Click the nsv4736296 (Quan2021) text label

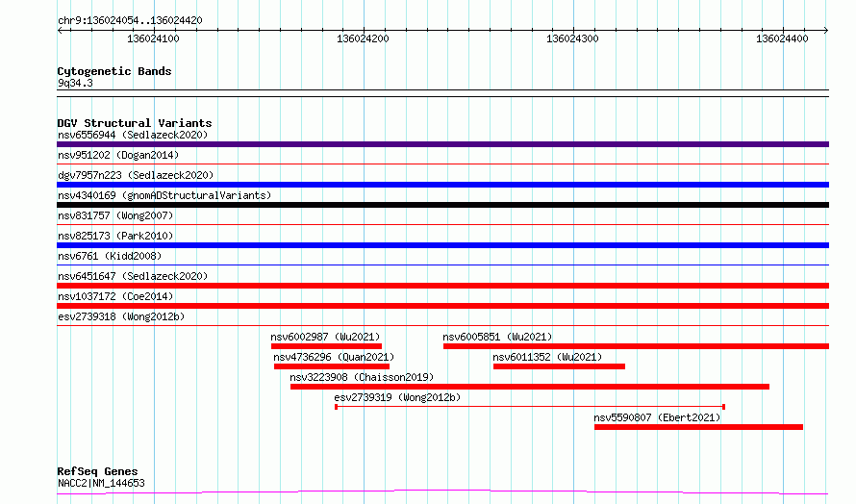point(334,357)
